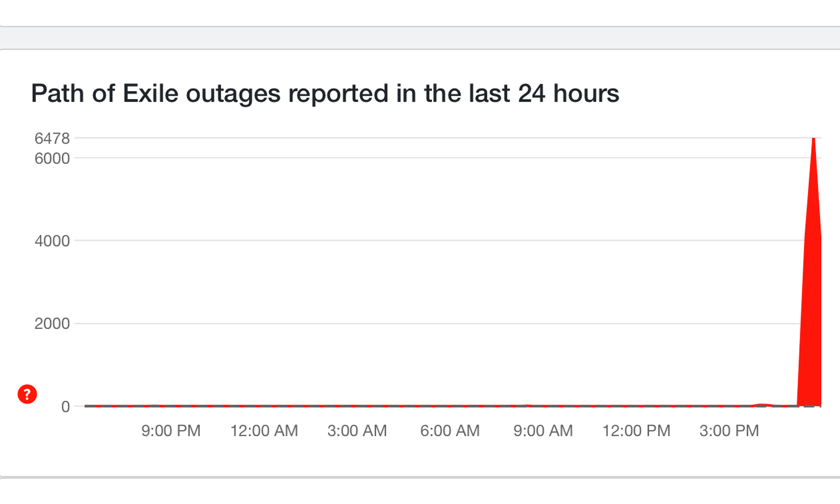Viewport: 840px width, 504px height.
Task: Click the dashed baseline above 6:00 AM
Action: point(450,406)
